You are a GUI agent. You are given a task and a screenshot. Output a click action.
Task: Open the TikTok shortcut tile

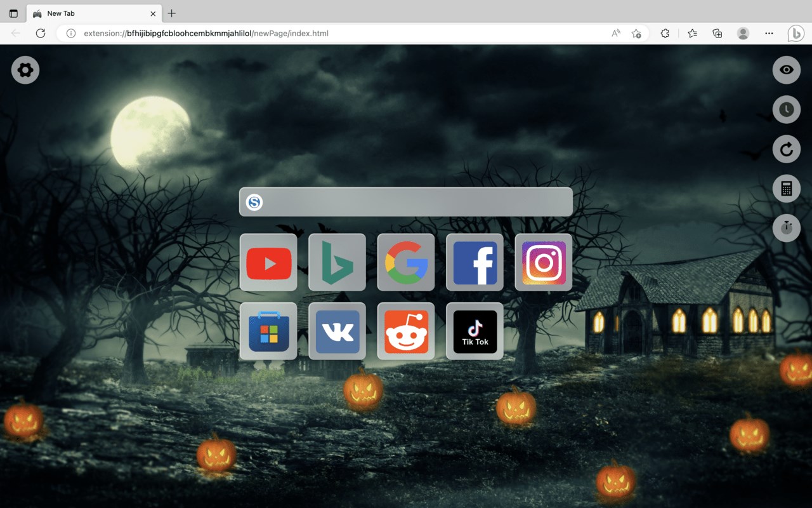475,331
